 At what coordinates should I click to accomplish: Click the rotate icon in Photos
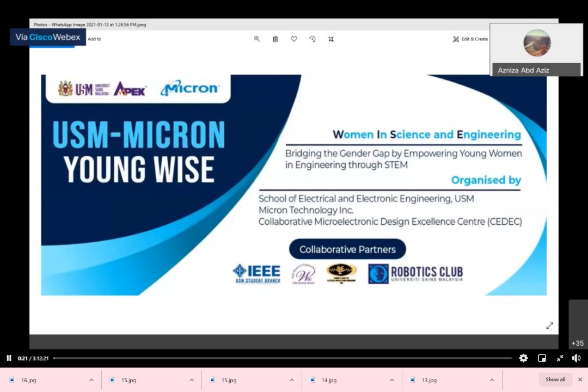click(313, 39)
